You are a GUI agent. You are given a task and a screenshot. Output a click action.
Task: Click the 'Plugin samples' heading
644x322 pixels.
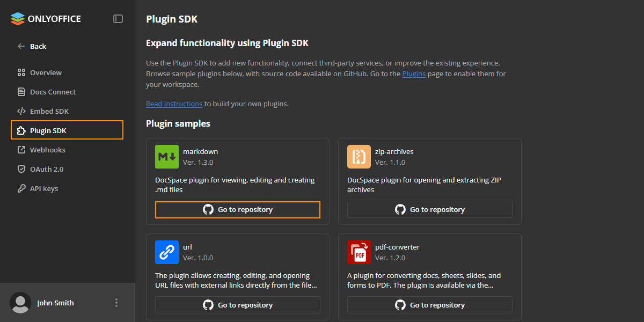(x=178, y=123)
